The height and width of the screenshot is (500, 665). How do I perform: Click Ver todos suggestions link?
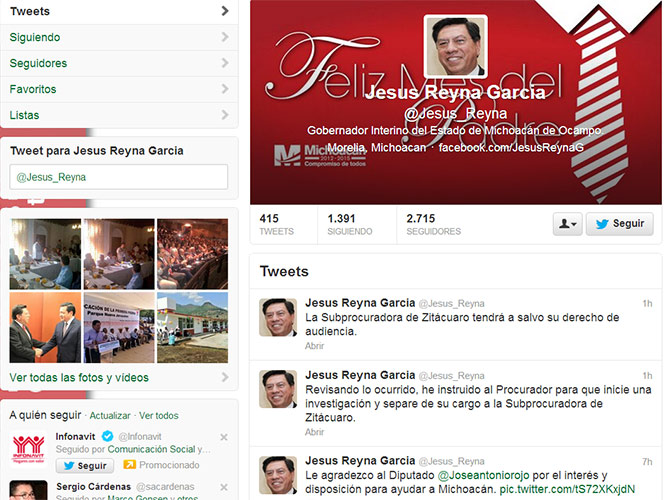(x=159, y=416)
